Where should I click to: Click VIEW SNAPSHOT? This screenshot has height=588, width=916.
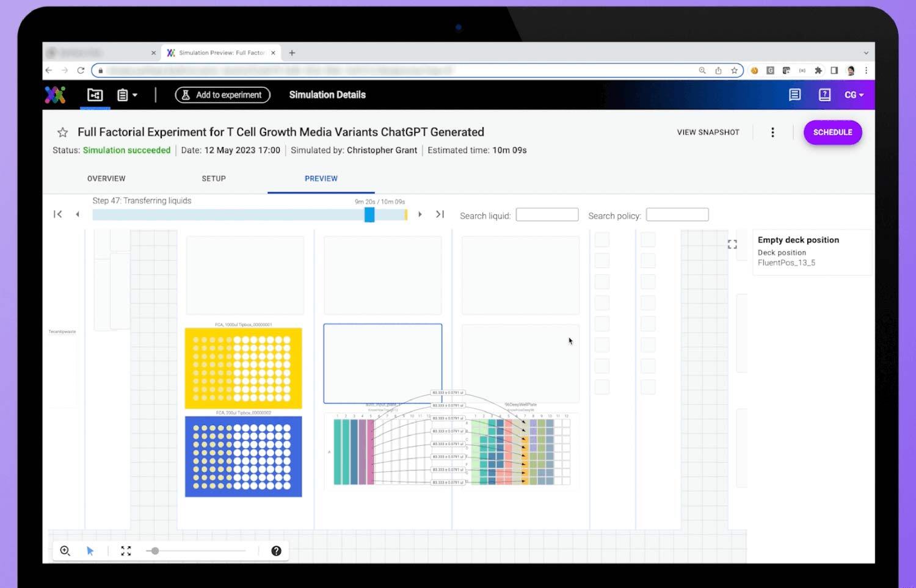[x=708, y=132]
